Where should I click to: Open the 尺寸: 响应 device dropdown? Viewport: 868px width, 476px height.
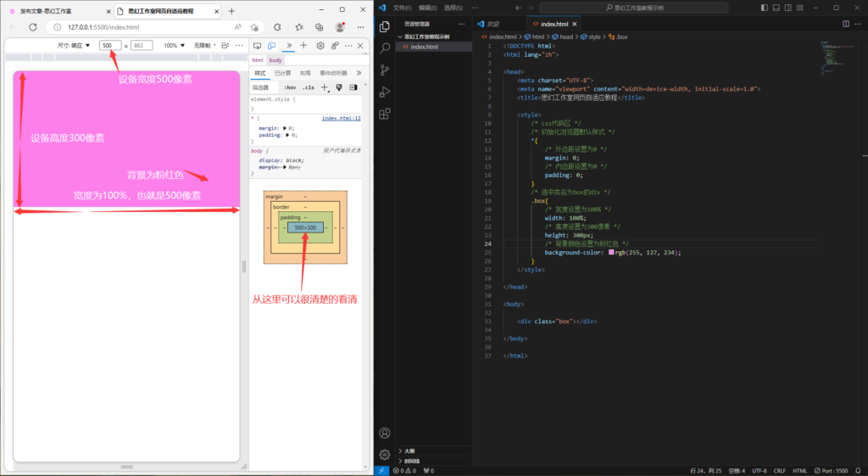click(74, 45)
